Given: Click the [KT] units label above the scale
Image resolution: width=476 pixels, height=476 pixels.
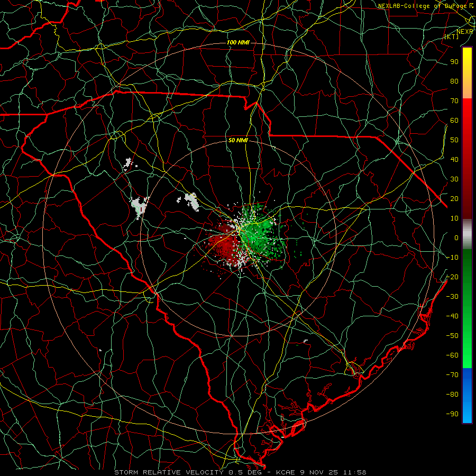Looking at the screenshot, I should (x=452, y=36).
